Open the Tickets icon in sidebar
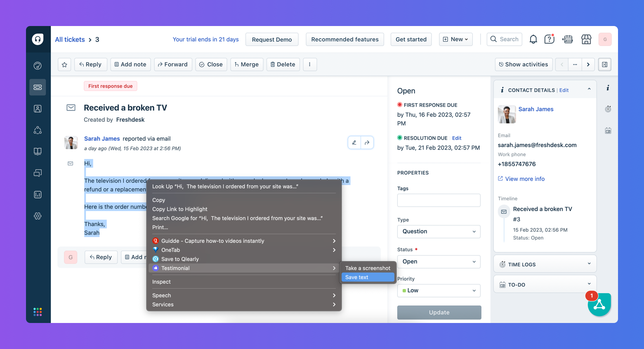 pyautogui.click(x=38, y=87)
